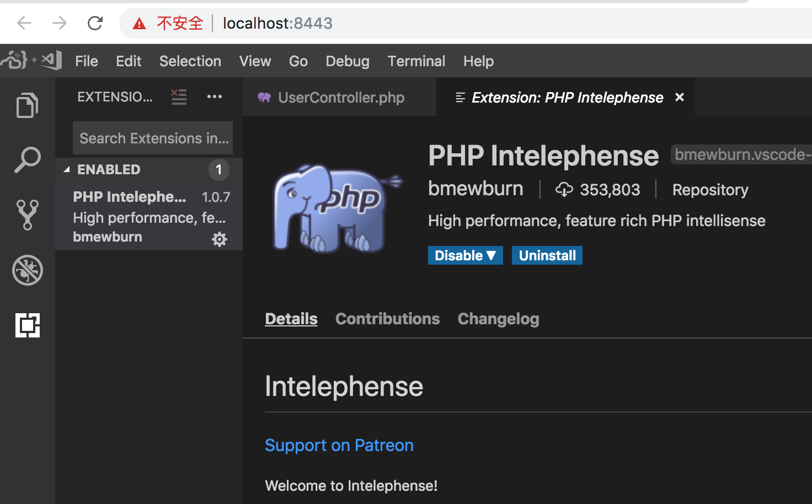
Task: Reload the page in the browser
Action: (94, 23)
